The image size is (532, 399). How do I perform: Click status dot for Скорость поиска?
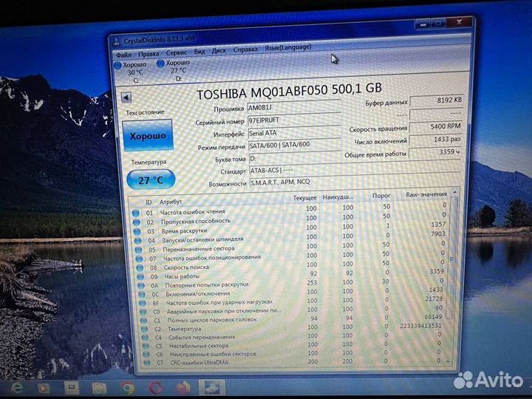tap(140, 267)
